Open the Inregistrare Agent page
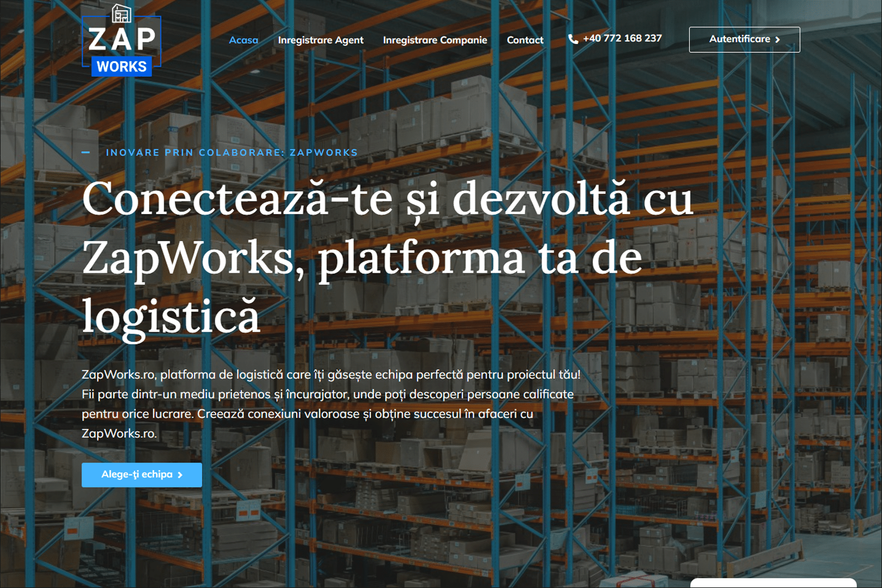 (x=320, y=40)
